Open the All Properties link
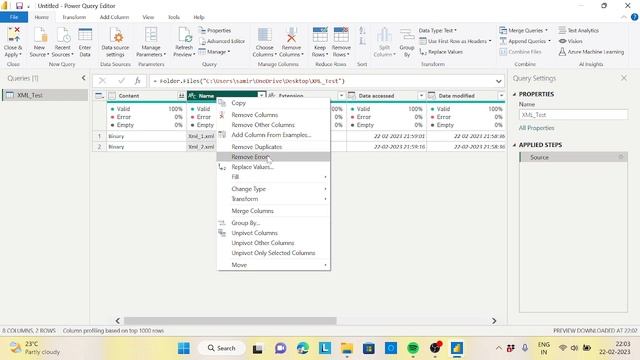Viewport: 640px width, 360px height. point(536,128)
